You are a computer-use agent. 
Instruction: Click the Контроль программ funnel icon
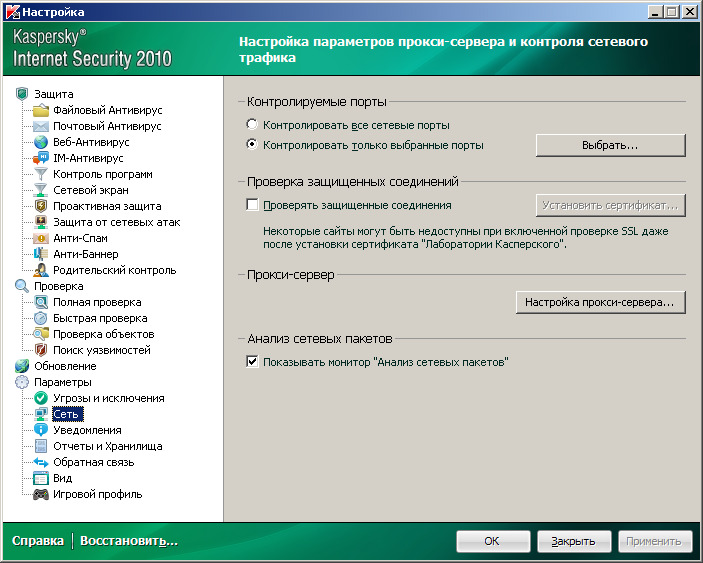pos(41,174)
